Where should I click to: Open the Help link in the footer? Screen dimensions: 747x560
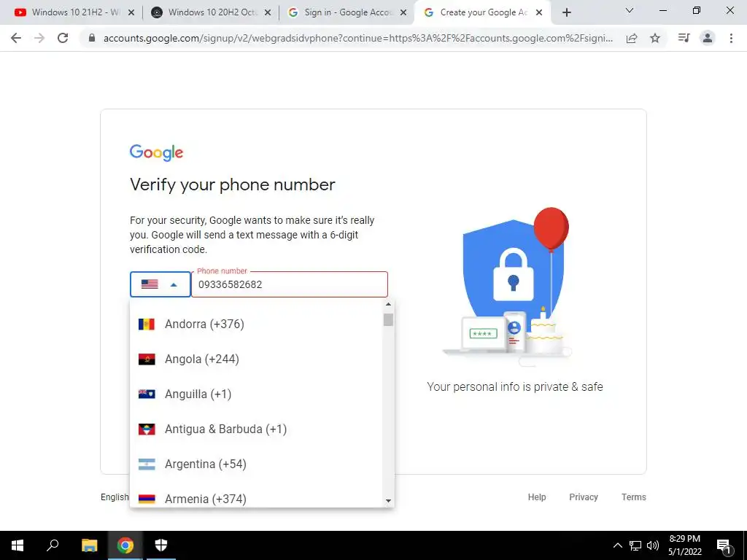click(x=537, y=497)
